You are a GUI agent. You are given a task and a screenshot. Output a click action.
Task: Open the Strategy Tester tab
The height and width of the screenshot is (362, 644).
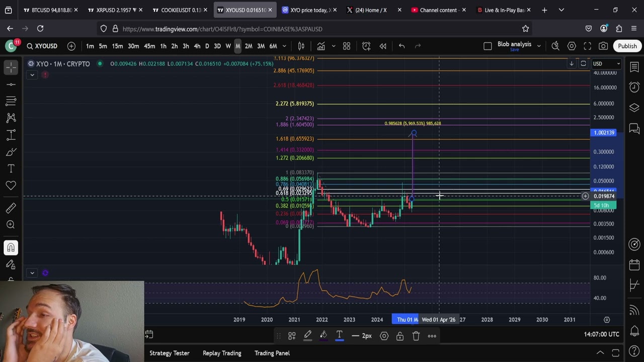(170, 353)
